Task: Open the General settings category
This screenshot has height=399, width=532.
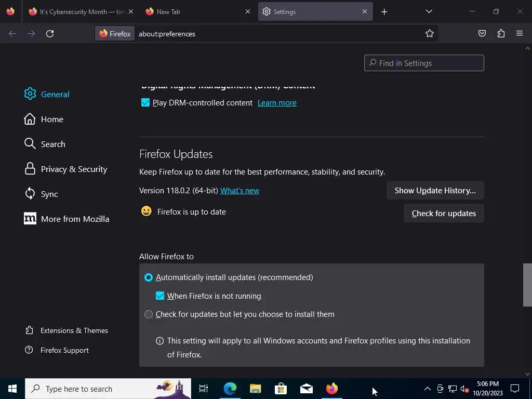Action: click(x=47, y=94)
